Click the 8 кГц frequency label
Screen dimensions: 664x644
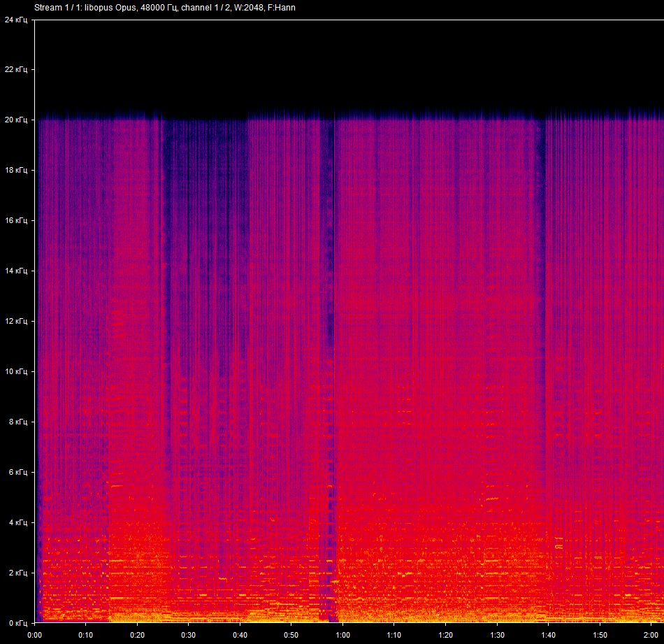[x=18, y=422]
